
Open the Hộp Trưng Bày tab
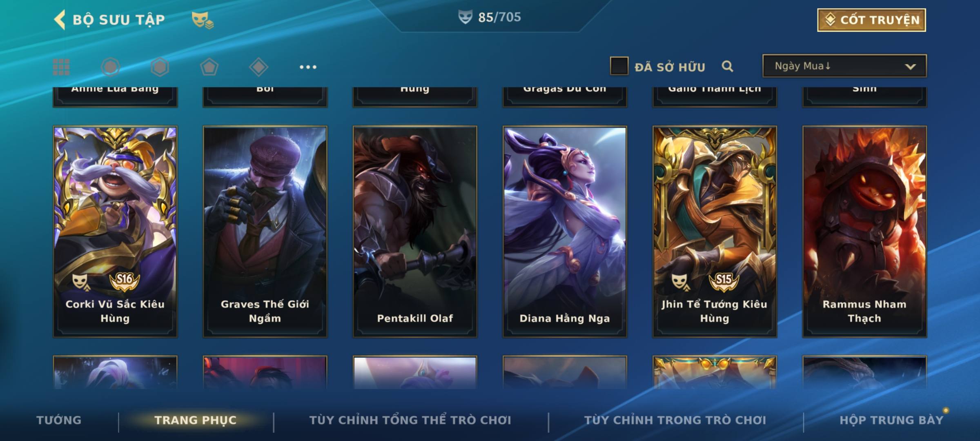pos(891,420)
